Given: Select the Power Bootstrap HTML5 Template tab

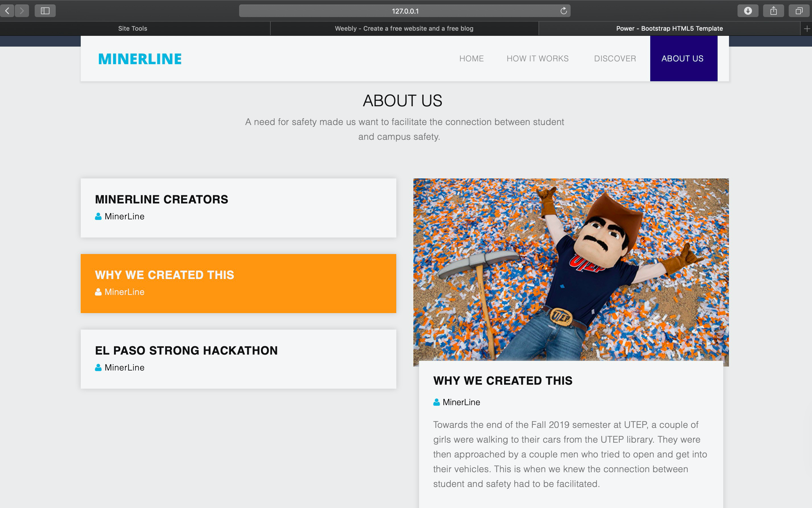Looking at the screenshot, I should [x=669, y=29].
